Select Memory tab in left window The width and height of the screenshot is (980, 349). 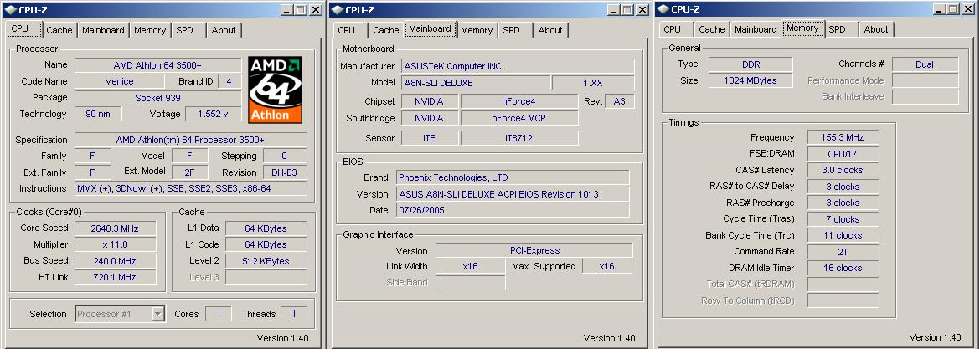coord(150,30)
